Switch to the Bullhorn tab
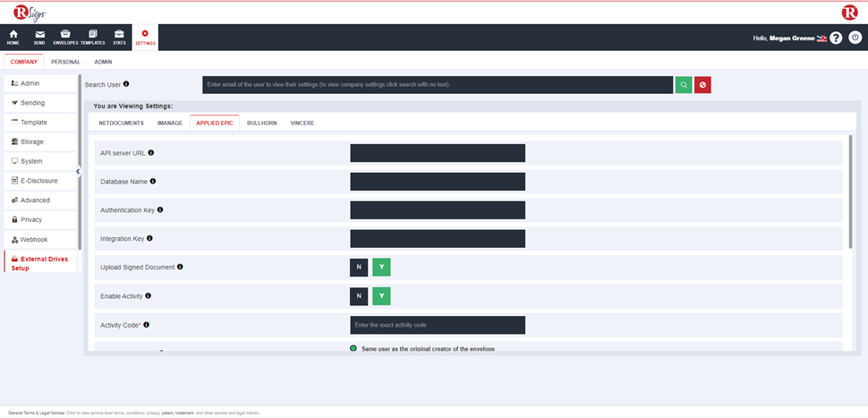This screenshot has width=868, height=418. [262, 123]
